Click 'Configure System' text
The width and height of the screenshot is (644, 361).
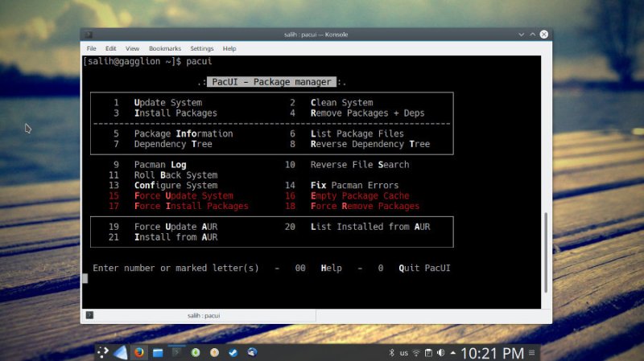[x=175, y=186]
